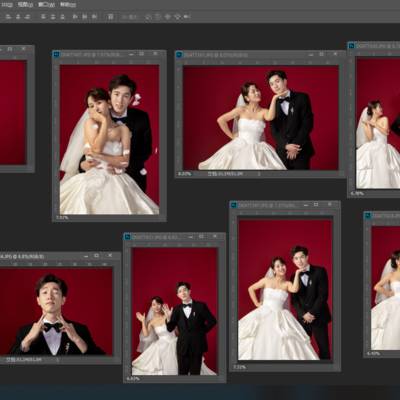Click the distribute top edges icon
Screen dimensions: 400x400
[x=43, y=17]
